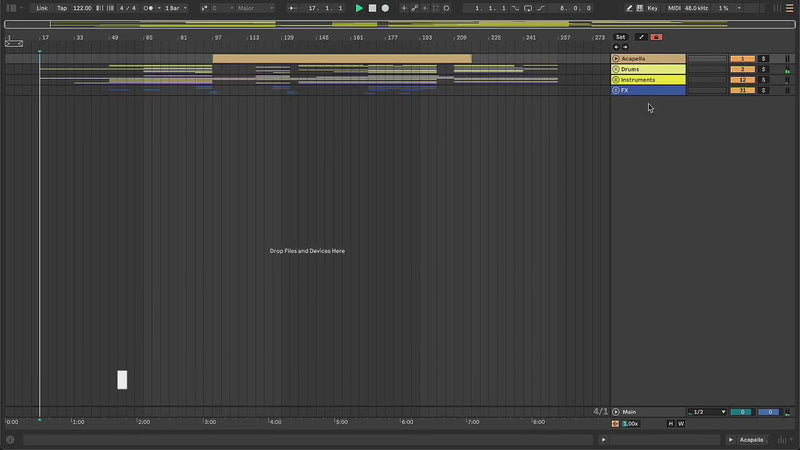Click the 122.00 tempo field
The image size is (800, 450).
(x=82, y=8)
